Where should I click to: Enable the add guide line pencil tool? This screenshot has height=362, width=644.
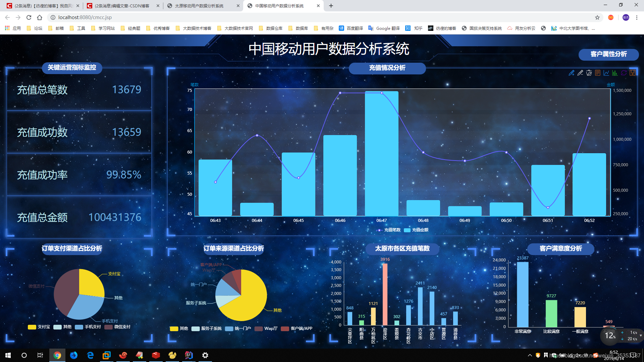[572, 73]
